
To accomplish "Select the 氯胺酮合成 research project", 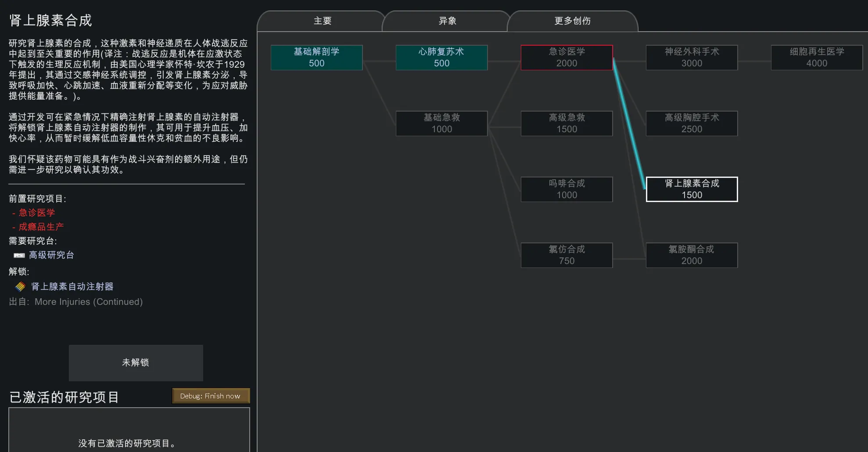I will point(692,255).
